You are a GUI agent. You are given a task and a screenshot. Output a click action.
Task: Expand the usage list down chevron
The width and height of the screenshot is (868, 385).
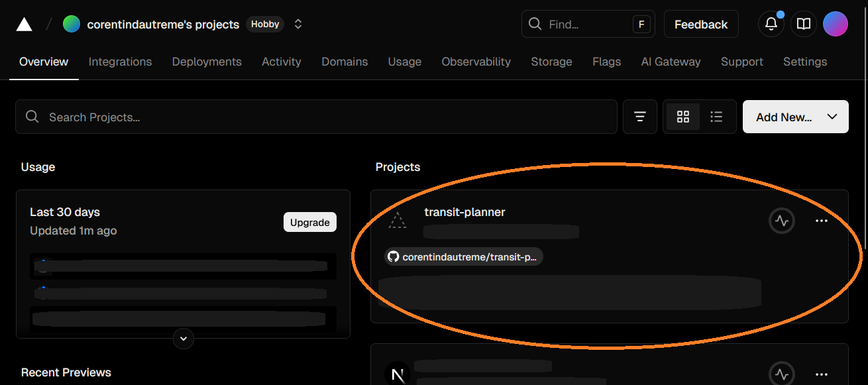tap(184, 339)
